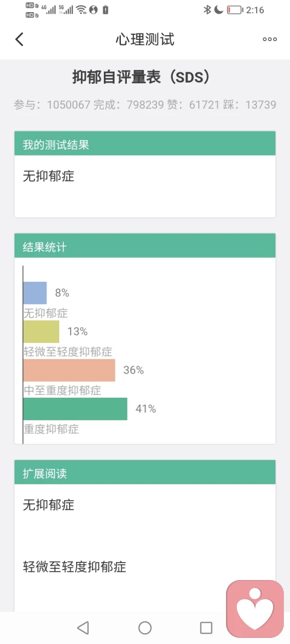Viewport: 290px width, 644px height.
Task: Select the yellow 13% bar
Action: pyautogui.click(x=41, y=331)
